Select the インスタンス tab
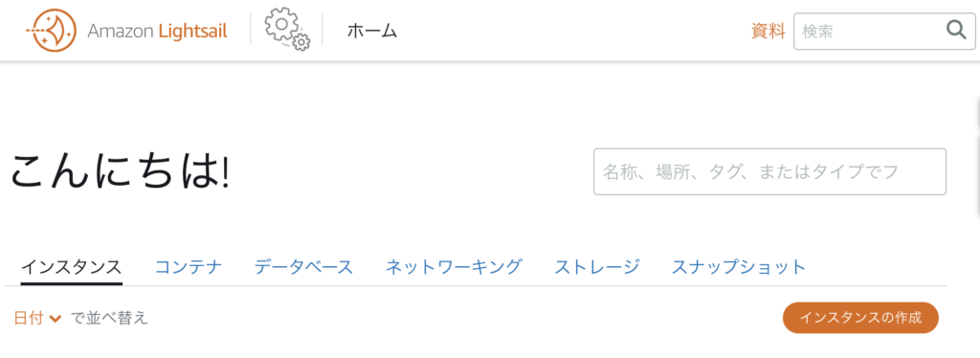980x358 pixels. pos(71,267)
